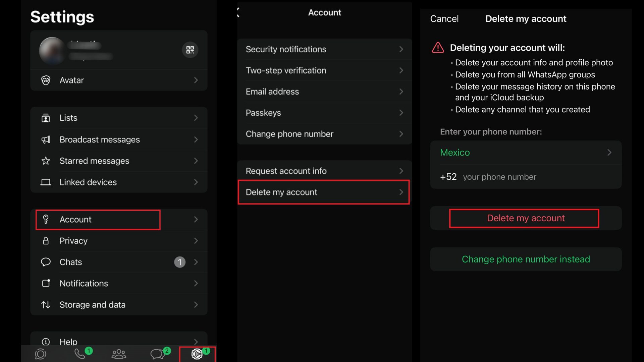Open the Updates tab icon in bottom bar
Screen dimensions: 644x362
tap(41, 354)
